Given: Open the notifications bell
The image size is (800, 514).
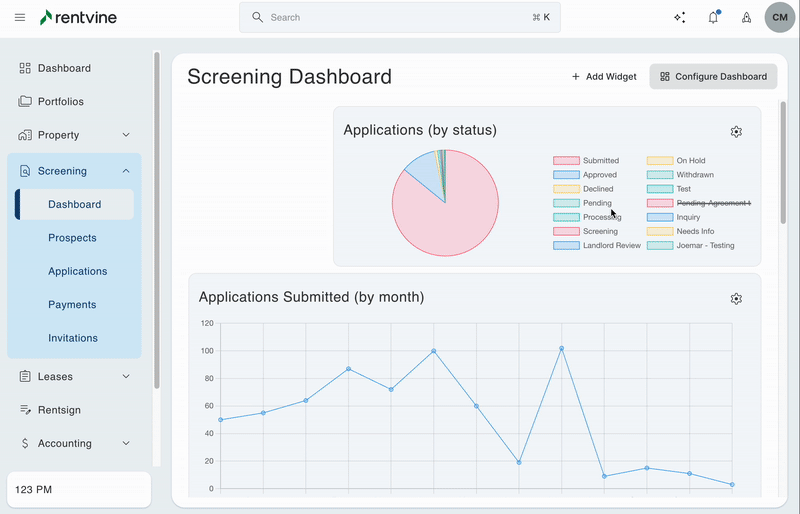Looking at the screenshot, I should pyautogui.click(x=713, y=17).
